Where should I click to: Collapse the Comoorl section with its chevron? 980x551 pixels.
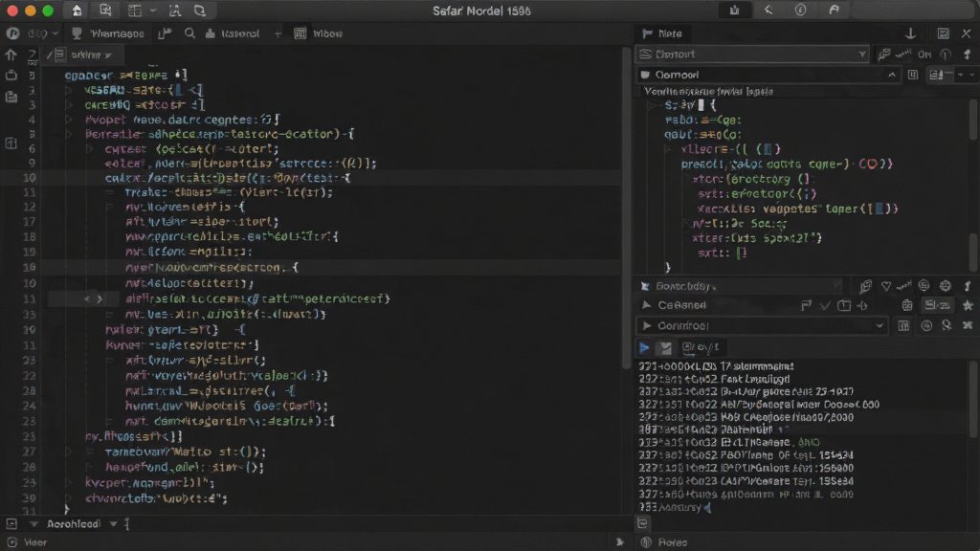(x=892, y=75)
